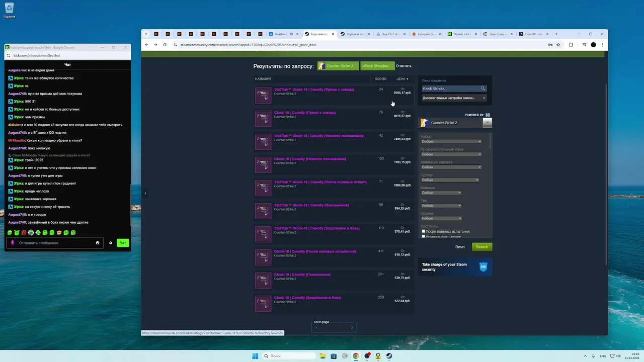Open the 'Коллекция наклеек' dropdown
This screenshot has width=644, height=362.
pos(451,167)
